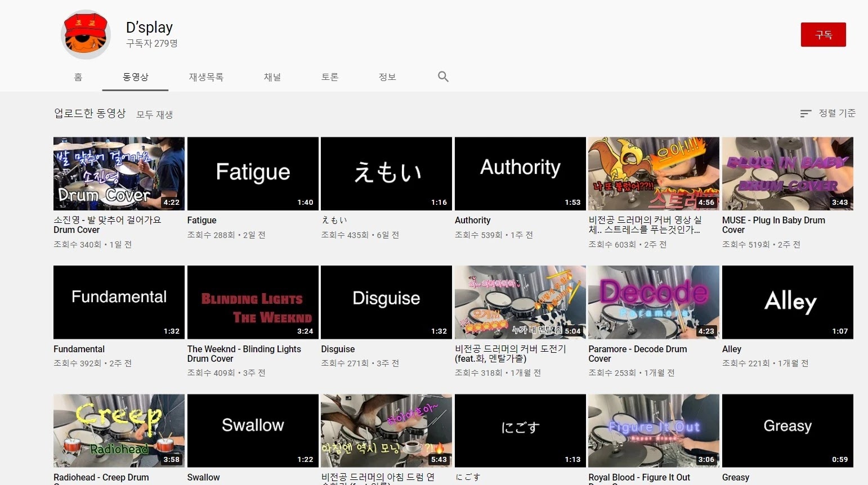Click the D'splay channel name

point(149,27)
